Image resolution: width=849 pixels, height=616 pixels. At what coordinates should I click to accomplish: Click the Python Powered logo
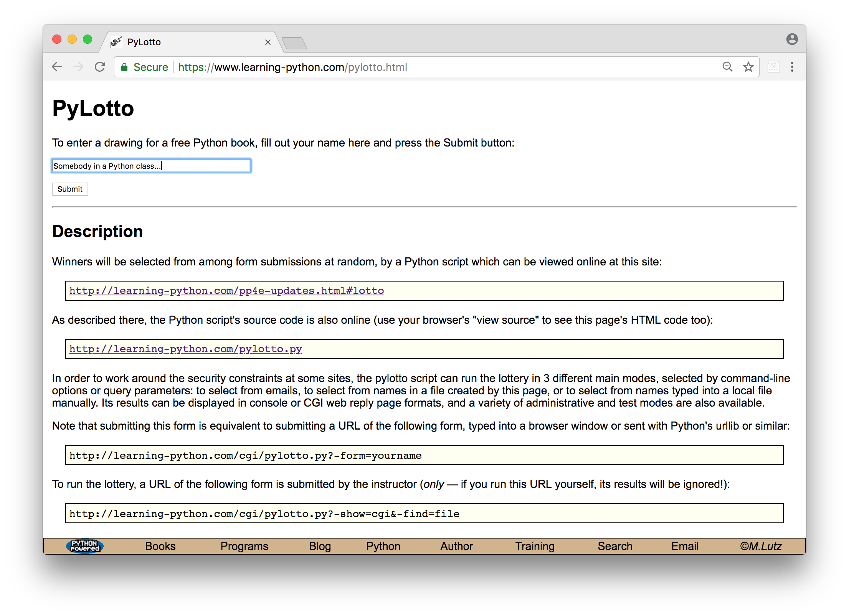(84, 546)
